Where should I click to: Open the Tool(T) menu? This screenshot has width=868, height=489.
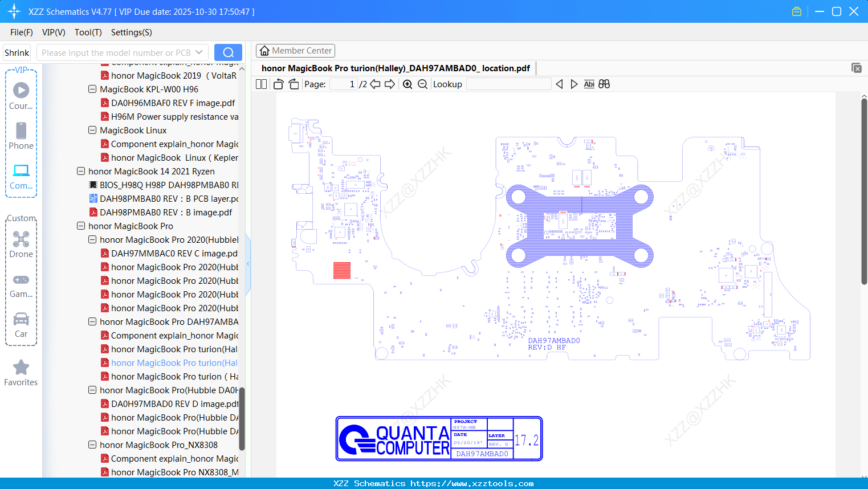coord(88,32)
